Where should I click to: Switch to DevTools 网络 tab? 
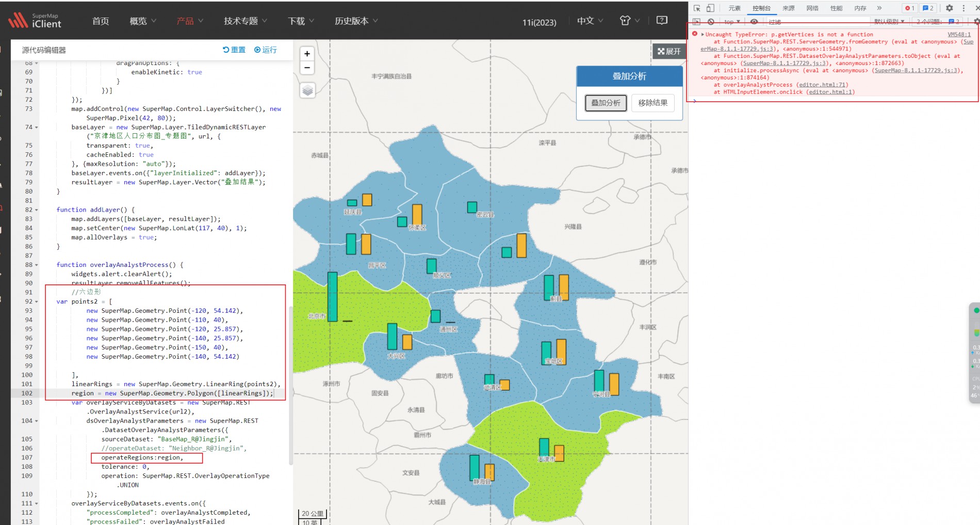[812, 8]
